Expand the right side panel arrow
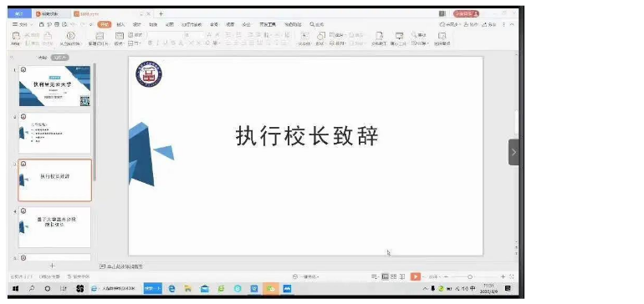The image size is (644, 304). point(514,152)
